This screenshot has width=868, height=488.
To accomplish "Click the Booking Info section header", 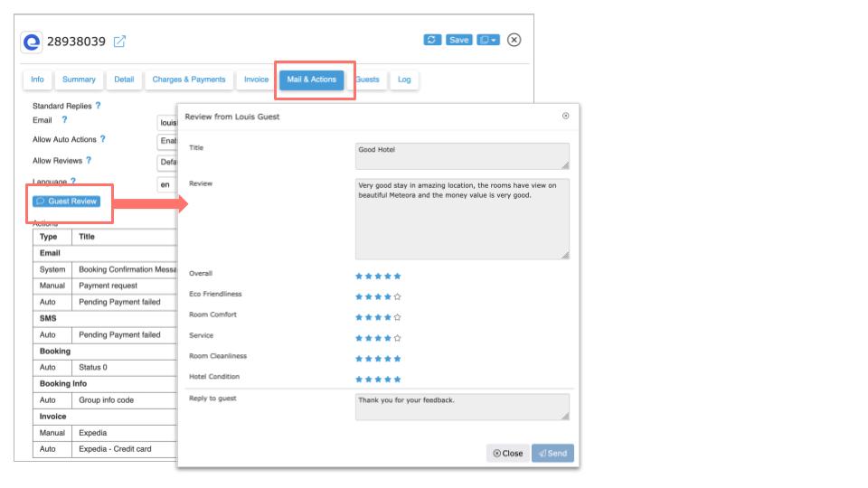I will (x=63, y=383).
